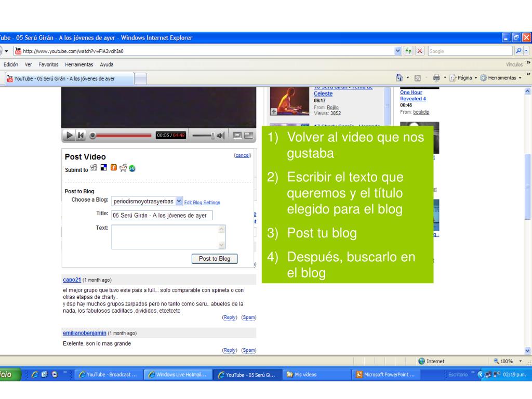The image size is (532, 399).
Task: Open the Ayuda menu
Action: tap(107, 64)
